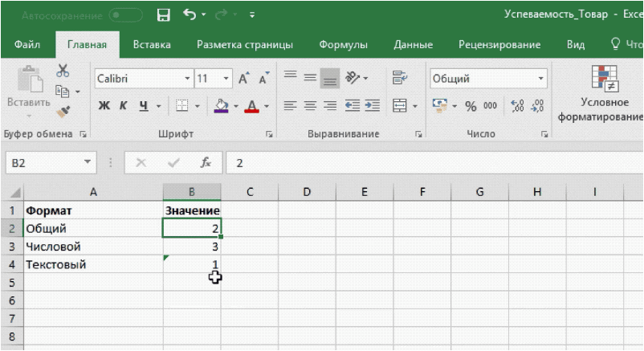Image resolution: width=644 pixels, height=351 pixels.
Task: Switch to the Формулы tab
Action: [344, 44]
